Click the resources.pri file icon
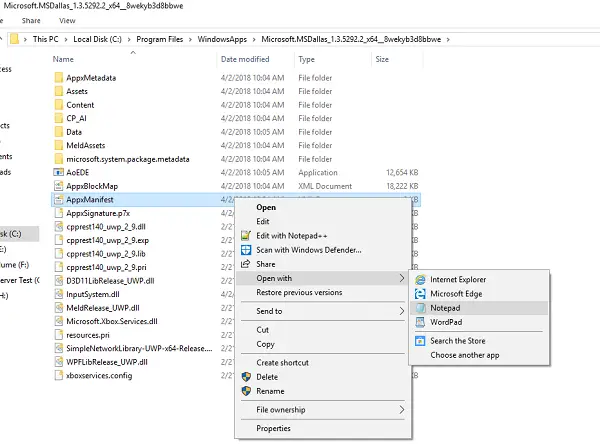Image resolution: width=600 pixels, height=444 pixels. click(x=59, y=335)
